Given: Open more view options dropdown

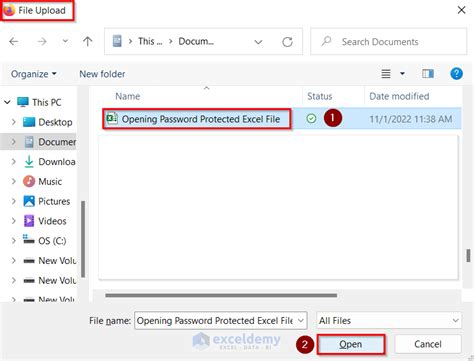Looking at the screenshot, I should 402,74.
